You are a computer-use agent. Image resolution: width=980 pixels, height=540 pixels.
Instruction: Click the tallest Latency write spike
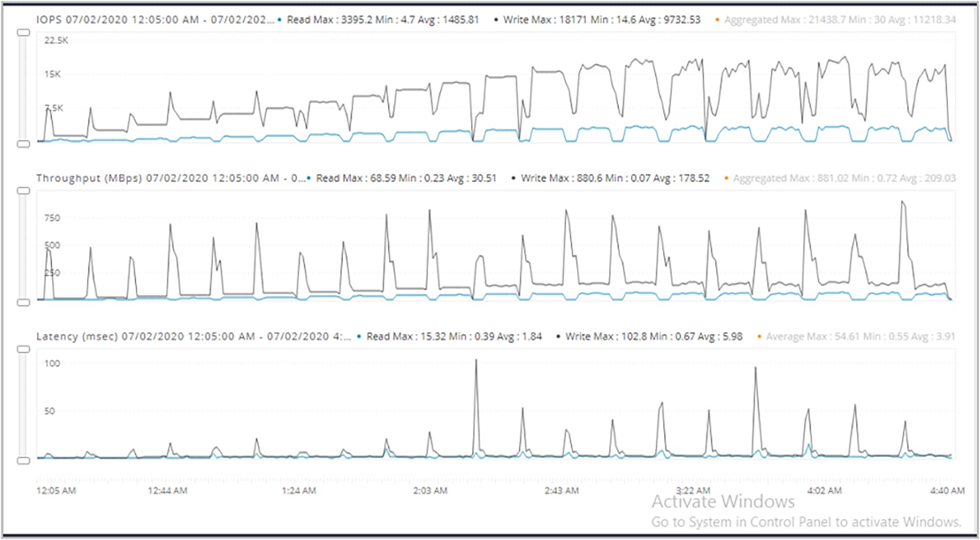coord(476,361)
